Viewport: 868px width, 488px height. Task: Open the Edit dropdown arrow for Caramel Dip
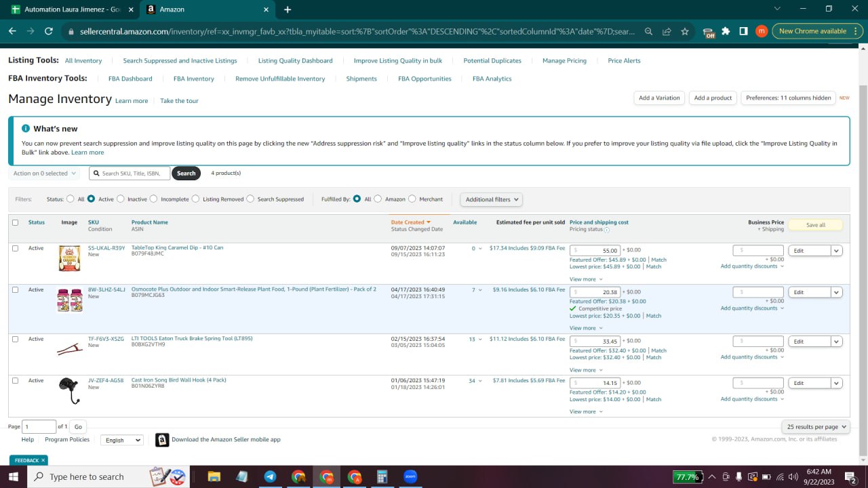(837, 251)
